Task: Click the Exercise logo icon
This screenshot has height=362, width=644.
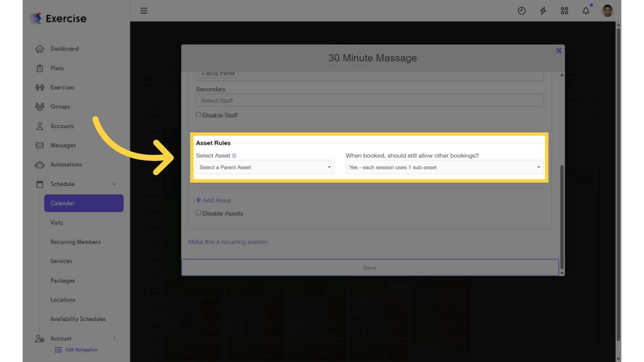Action: click(x=36, y=18)
